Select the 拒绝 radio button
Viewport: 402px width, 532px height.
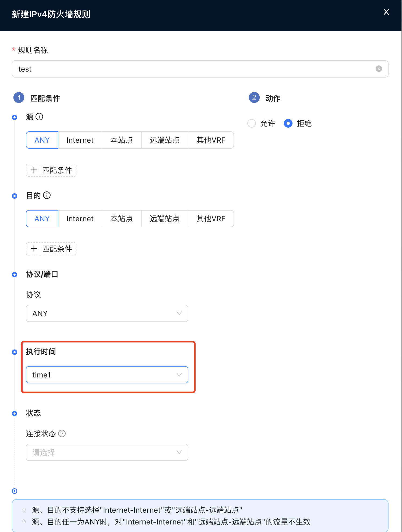288,123
